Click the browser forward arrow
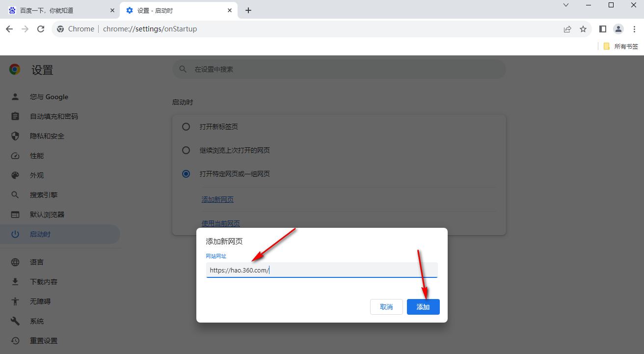The width and height of the screenshot is (644, 354). pos(25,29)
